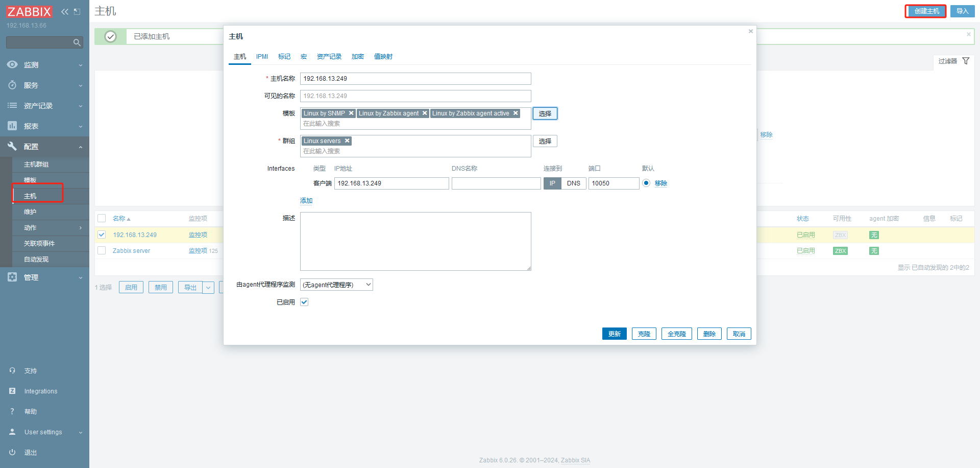Click the 更新 update button
The width and height of the screenshot is (980, 468).
[614, 334]
